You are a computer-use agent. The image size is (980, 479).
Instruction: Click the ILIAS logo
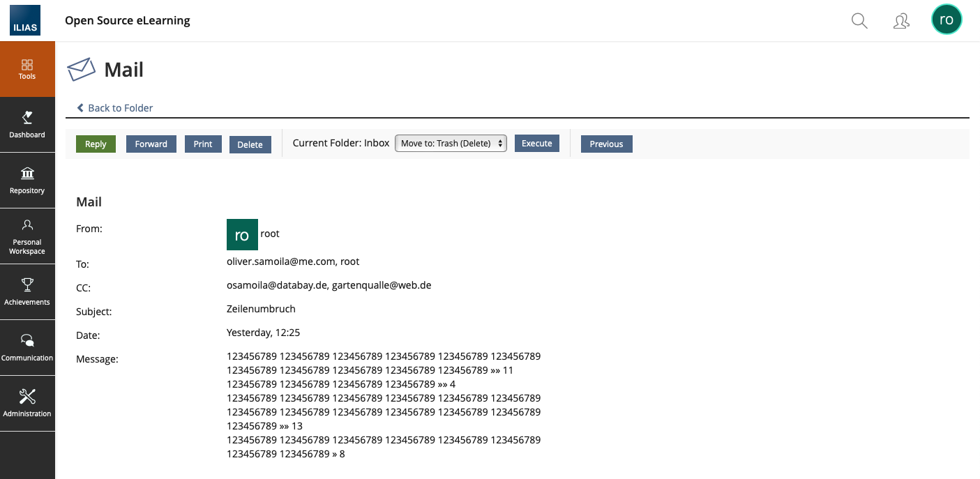tap(24, 20)
